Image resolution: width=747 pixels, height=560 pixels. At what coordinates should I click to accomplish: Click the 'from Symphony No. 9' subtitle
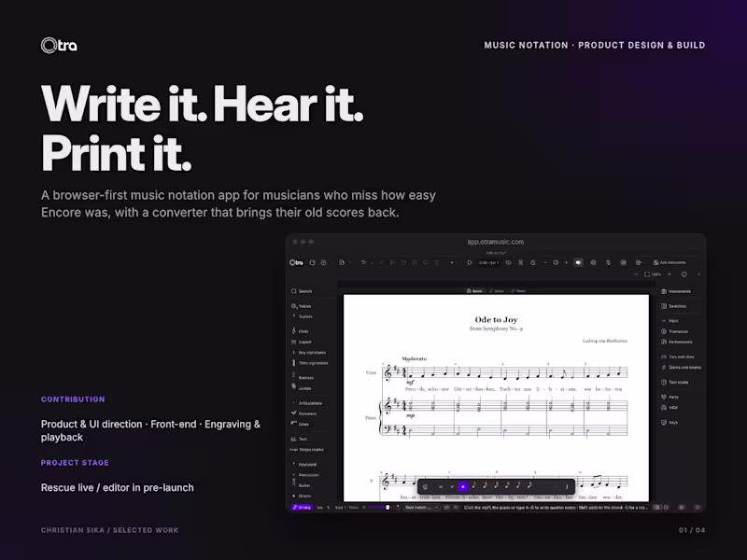tap(496, 329)
